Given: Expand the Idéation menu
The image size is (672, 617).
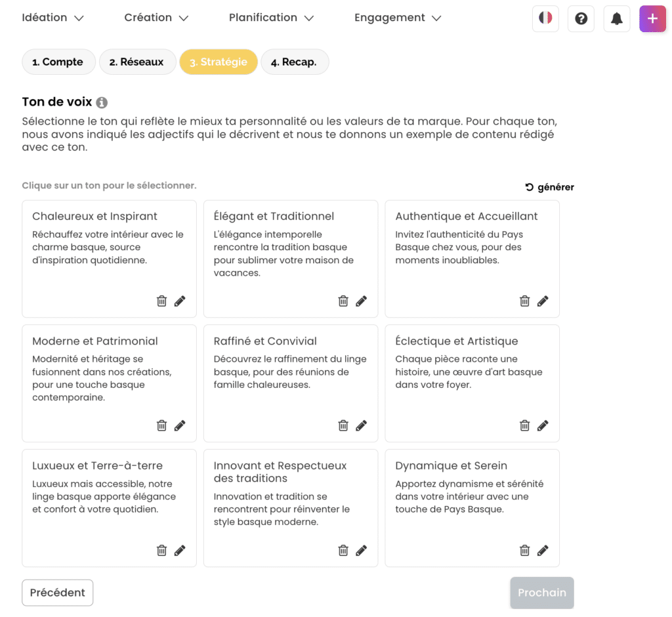Looking at the screenshot, I should pos(52,18).
